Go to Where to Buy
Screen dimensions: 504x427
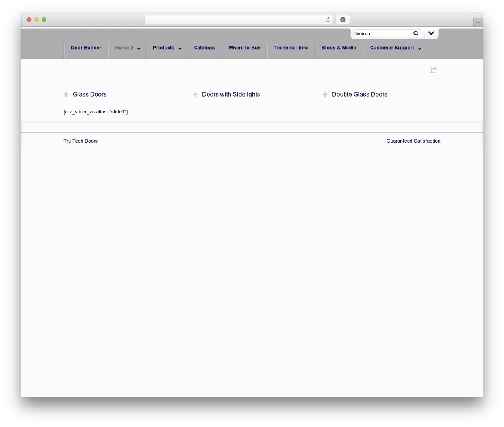(245, 48)
